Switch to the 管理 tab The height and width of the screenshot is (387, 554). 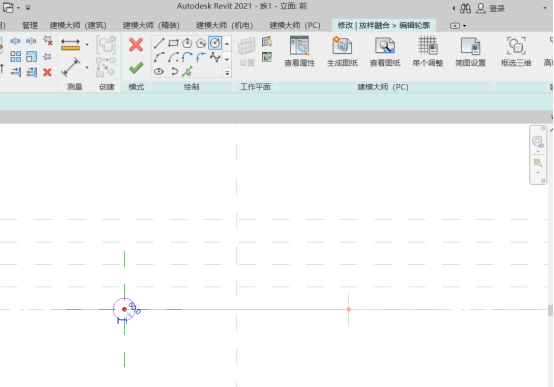[x=30, y=25]
